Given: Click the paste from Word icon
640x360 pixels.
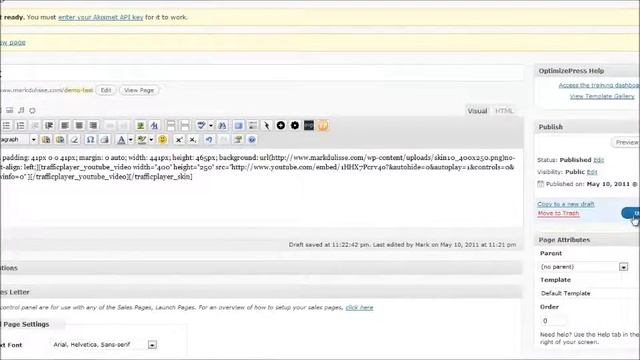Looking at the screenshot, I should [60, 140].
